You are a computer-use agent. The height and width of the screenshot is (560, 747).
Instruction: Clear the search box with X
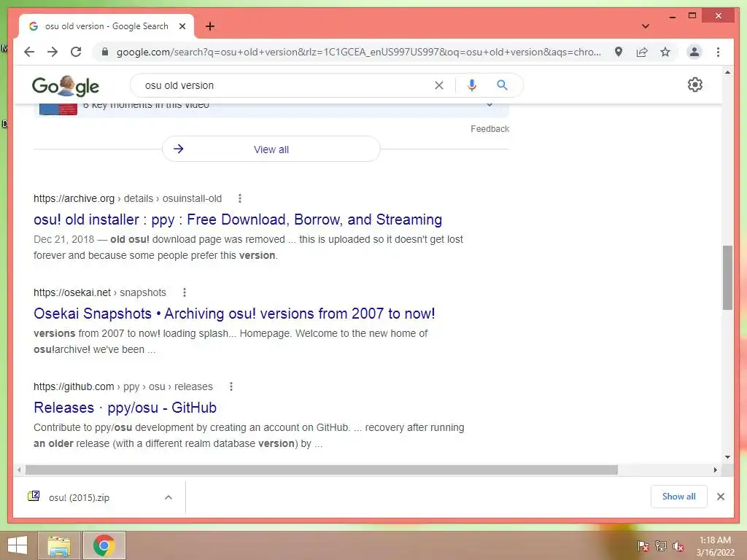[438, 85]
